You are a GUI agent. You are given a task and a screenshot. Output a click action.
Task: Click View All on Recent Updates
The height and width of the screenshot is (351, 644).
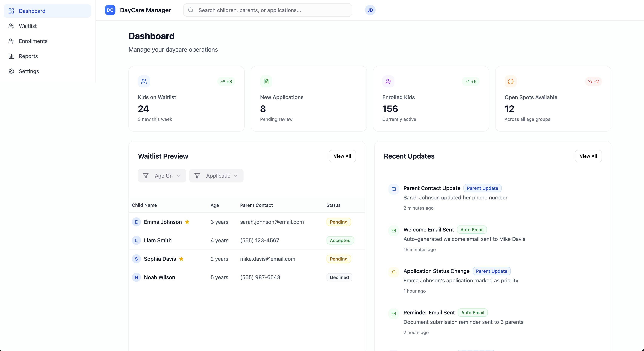coord(588,156)
